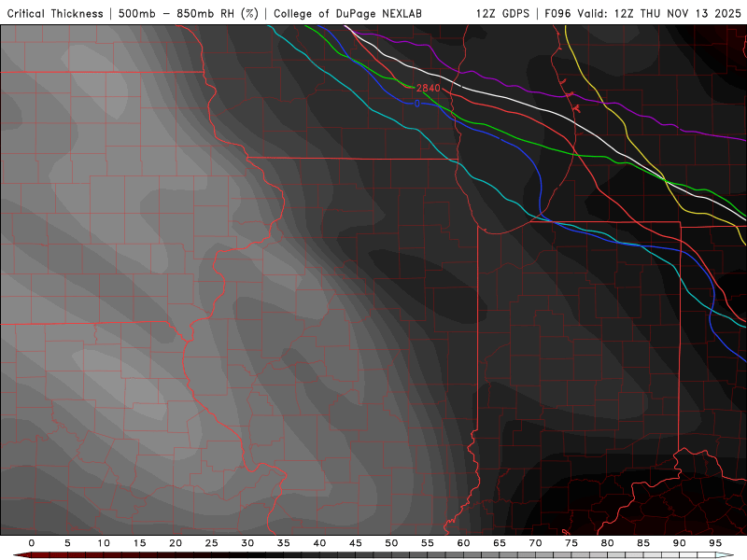
Task: Click the blue "0" contour label on map
Action: click(416, 104)
